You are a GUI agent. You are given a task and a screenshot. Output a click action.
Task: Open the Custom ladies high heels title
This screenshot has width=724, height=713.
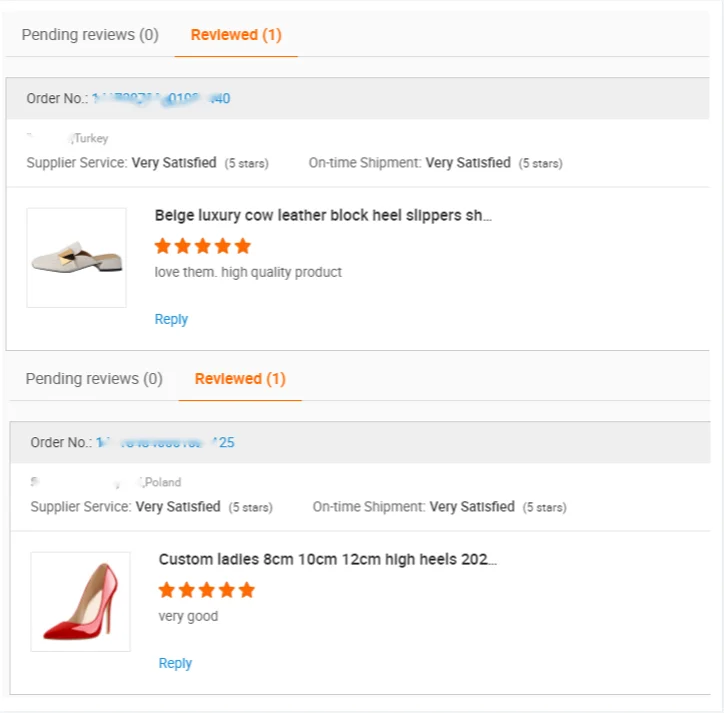coord(327,559)
